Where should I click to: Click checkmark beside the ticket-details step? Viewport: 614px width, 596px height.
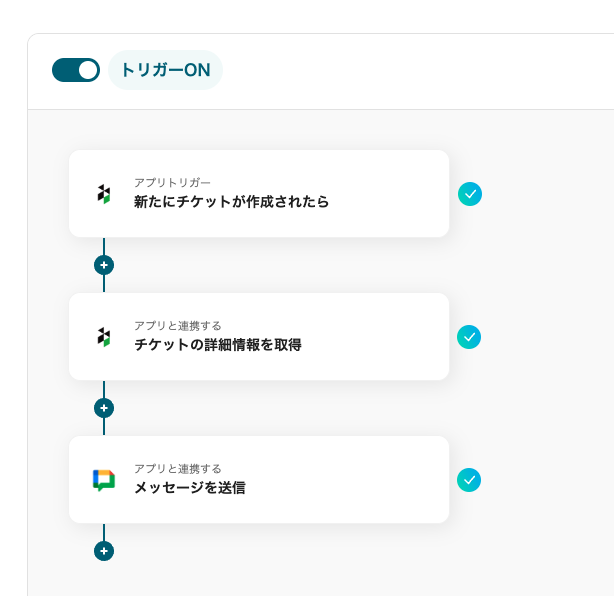tap(470, 337)
